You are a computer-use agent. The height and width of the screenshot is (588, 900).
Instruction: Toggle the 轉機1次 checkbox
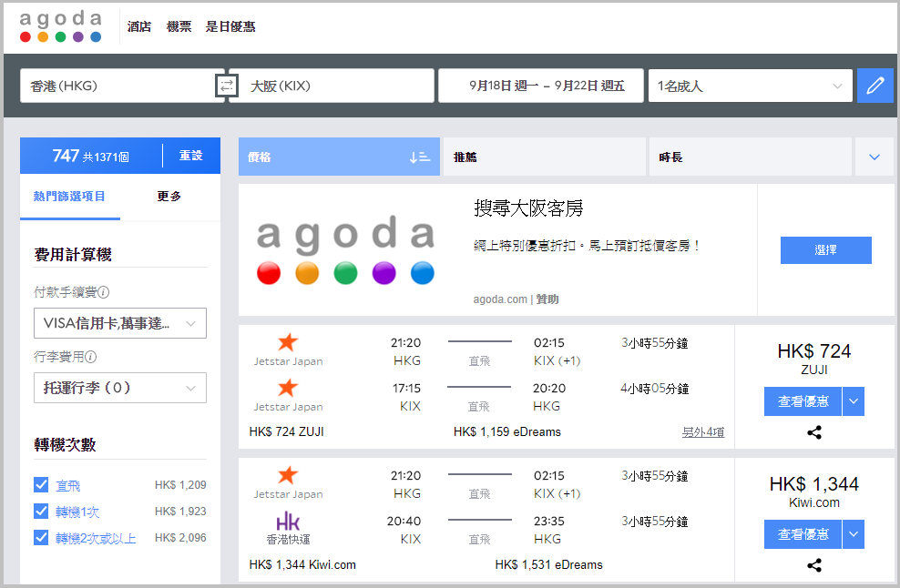[41, 512]
